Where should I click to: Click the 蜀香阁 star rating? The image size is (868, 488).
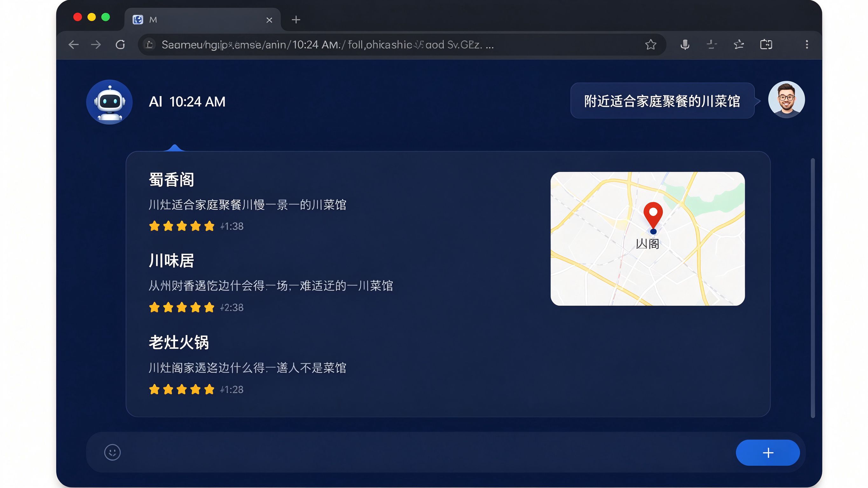coord(182,226)
